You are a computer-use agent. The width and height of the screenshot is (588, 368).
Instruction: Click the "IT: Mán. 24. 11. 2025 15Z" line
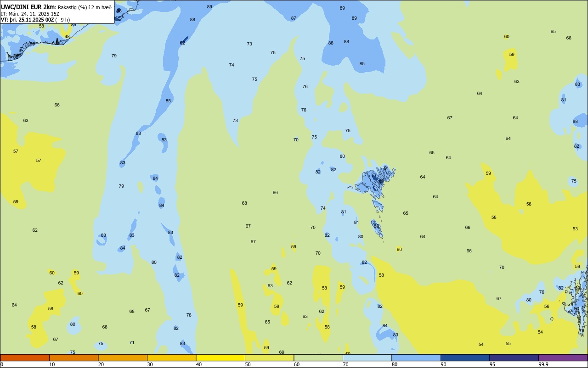tap(30, 14)
